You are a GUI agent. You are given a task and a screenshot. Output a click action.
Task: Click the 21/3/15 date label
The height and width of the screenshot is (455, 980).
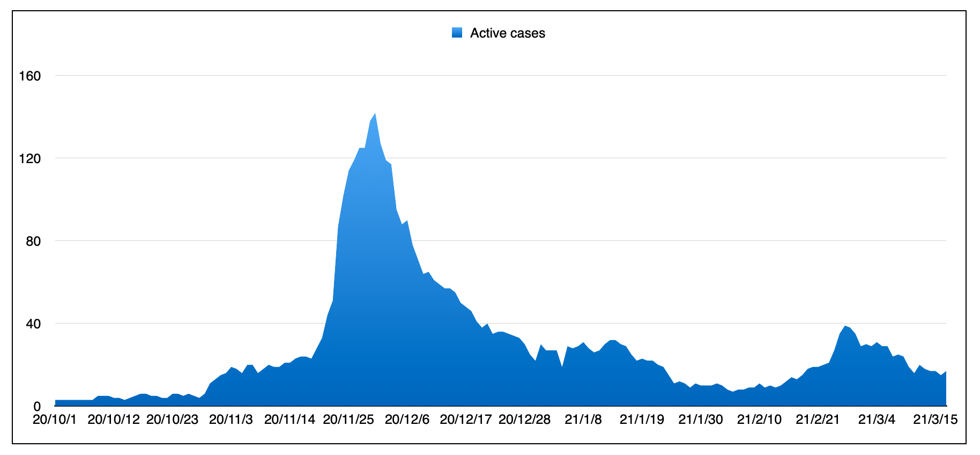coord(935,420)
